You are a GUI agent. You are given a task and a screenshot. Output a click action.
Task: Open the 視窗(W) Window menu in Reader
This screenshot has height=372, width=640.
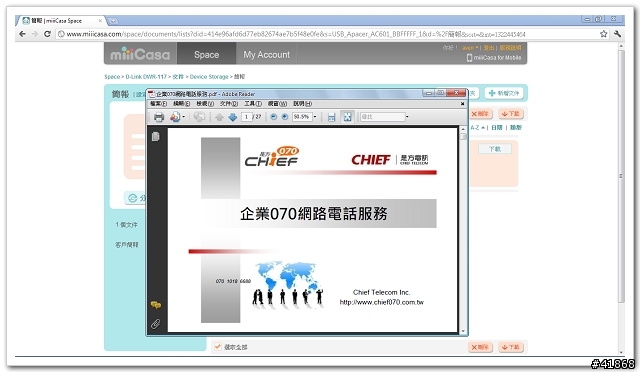coord(277,104)
